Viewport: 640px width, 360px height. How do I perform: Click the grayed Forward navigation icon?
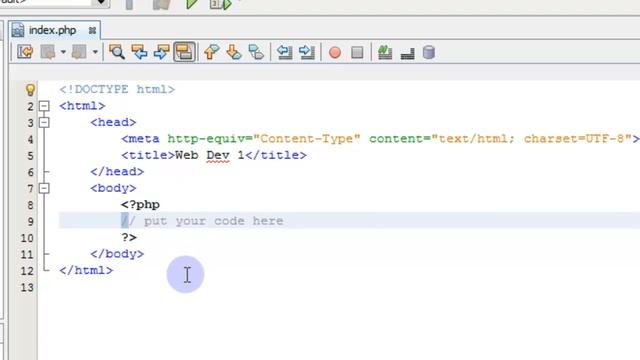click(x=79, y=52)
